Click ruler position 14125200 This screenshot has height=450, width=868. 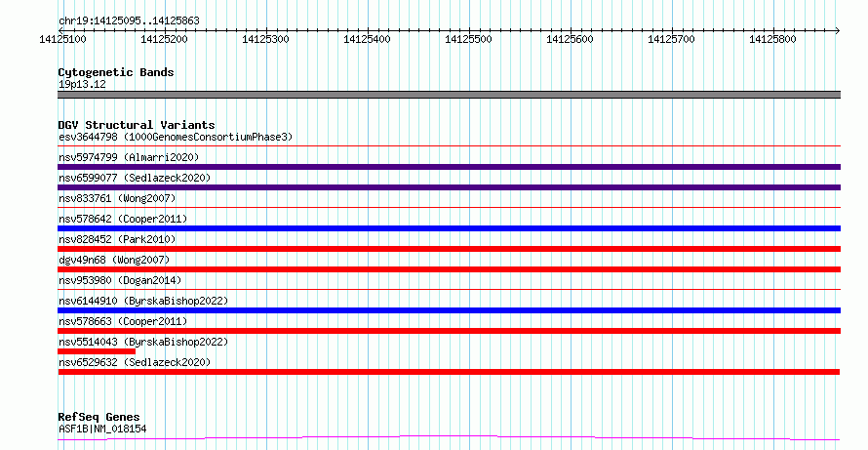tap(165, 39)
